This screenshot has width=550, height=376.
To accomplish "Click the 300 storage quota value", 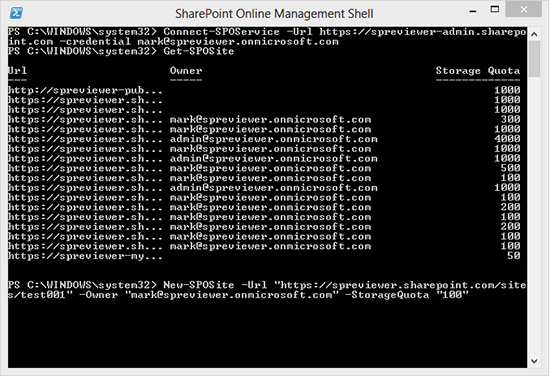I will 510,120.
